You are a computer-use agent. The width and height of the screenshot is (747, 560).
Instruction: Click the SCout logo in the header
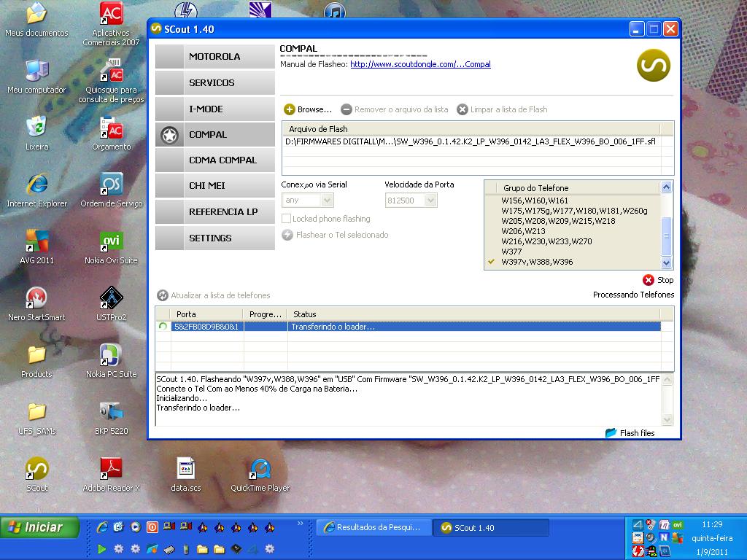tap(653, 66)
